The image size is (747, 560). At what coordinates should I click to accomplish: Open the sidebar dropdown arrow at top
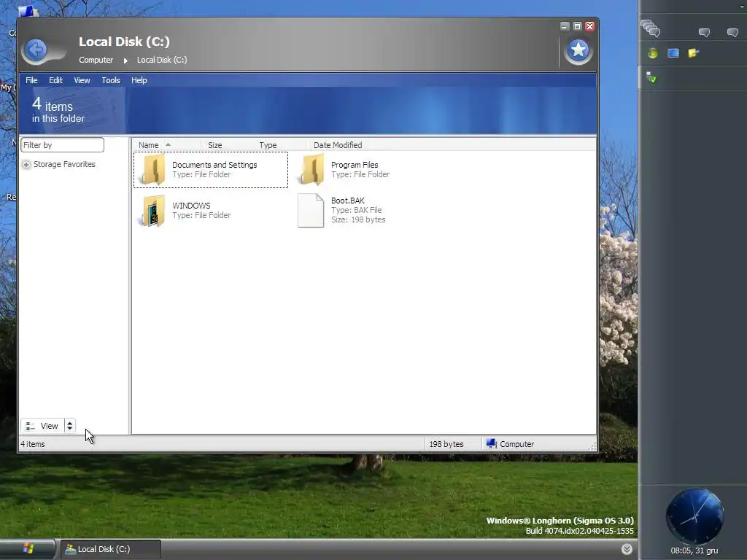pos(742,7)
